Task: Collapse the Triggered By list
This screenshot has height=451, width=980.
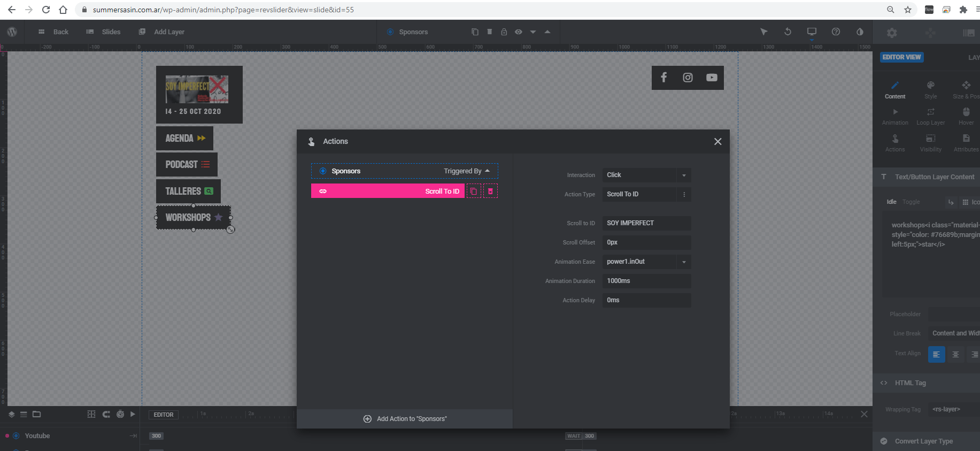Action: click(467, 171)
